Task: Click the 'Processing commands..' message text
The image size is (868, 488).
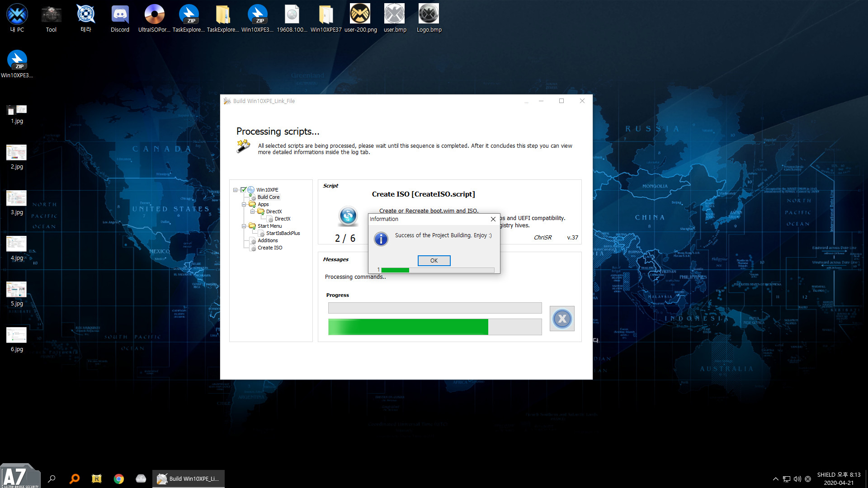Action: pyautogui.click(x=355, y=277)
